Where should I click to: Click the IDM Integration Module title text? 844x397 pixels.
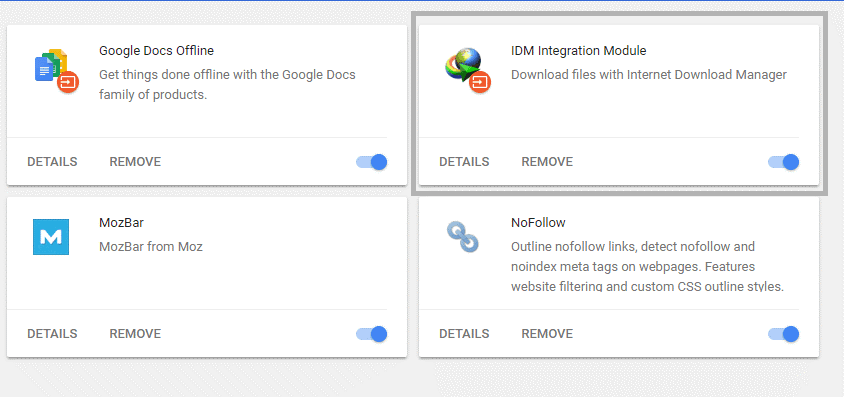579,51
